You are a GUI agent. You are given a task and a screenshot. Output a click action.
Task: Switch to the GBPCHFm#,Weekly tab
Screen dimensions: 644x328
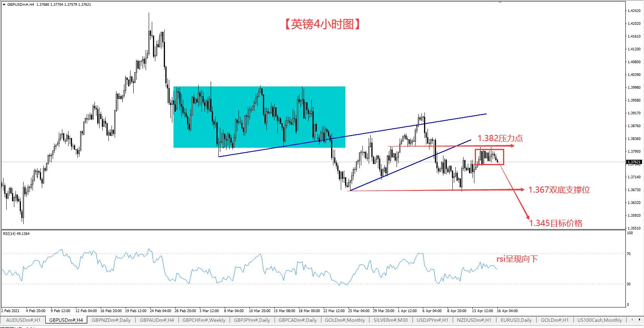[204, 320]
